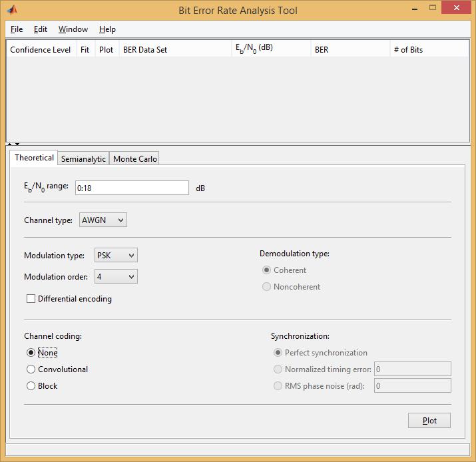The width and height of the screenshot is (476, 462).
Task: Click the RMS phase noise value field
Action: pyautogui.click(x=413, y=385)
